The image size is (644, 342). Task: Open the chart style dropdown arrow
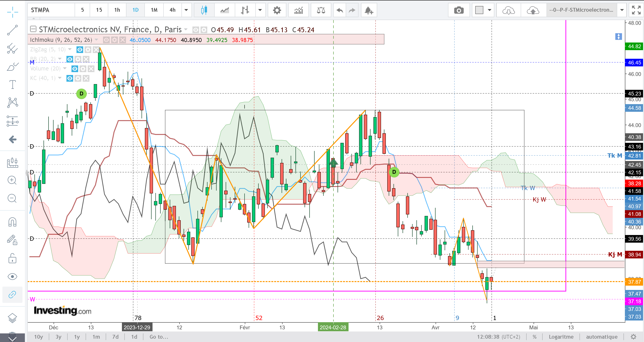click(260, 10)
